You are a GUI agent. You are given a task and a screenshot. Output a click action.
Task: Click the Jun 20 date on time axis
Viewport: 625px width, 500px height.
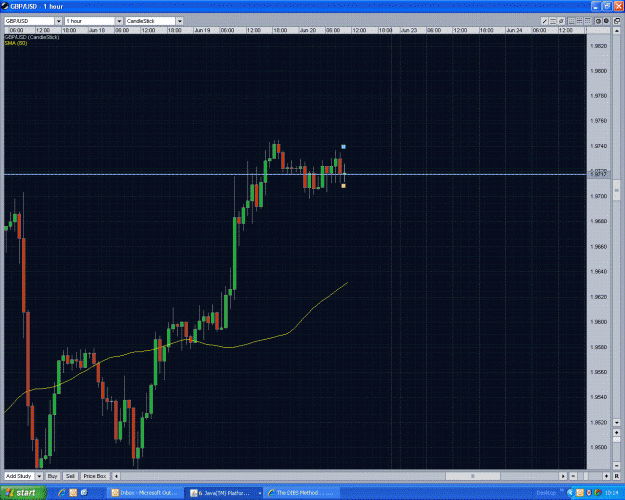pyautogui.click(x=307, y=30)
